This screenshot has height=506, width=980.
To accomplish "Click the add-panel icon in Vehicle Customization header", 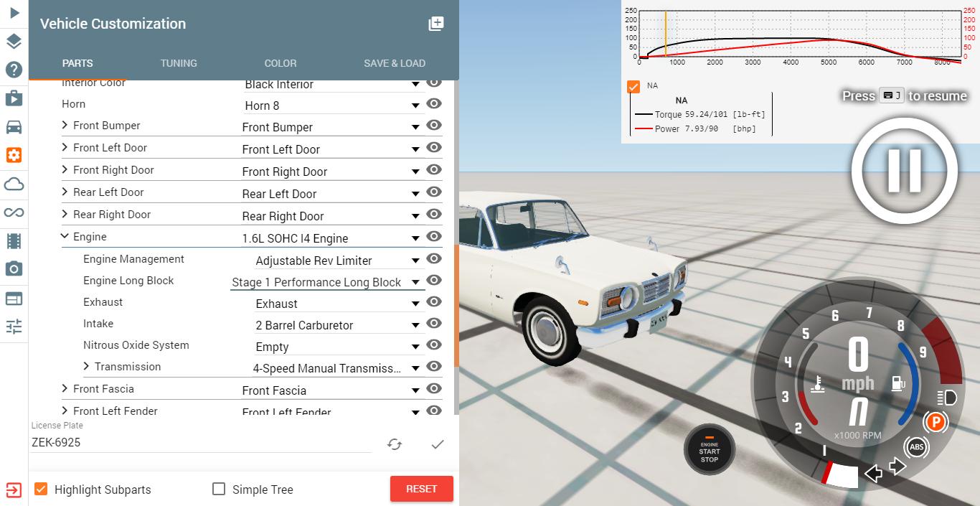I will pos(436,24).
